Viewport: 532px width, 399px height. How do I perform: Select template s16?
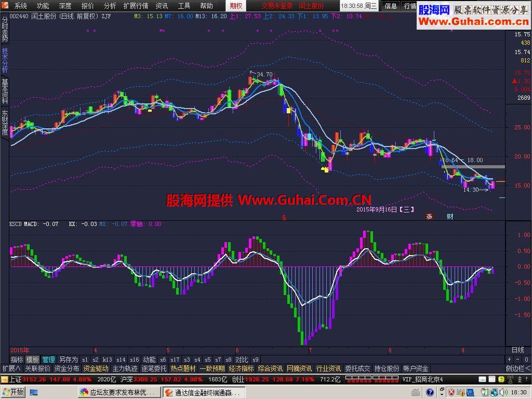pyautogui.click(x=135, y=360)
